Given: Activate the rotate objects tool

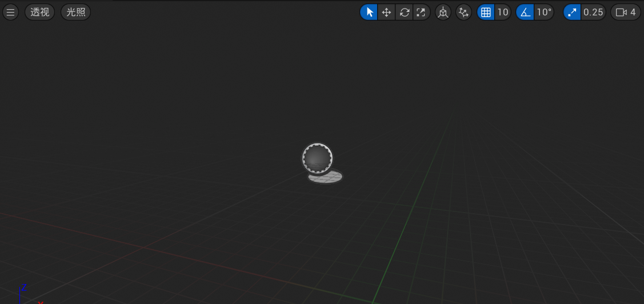Looking at the screenshot, I should (404, 13).
